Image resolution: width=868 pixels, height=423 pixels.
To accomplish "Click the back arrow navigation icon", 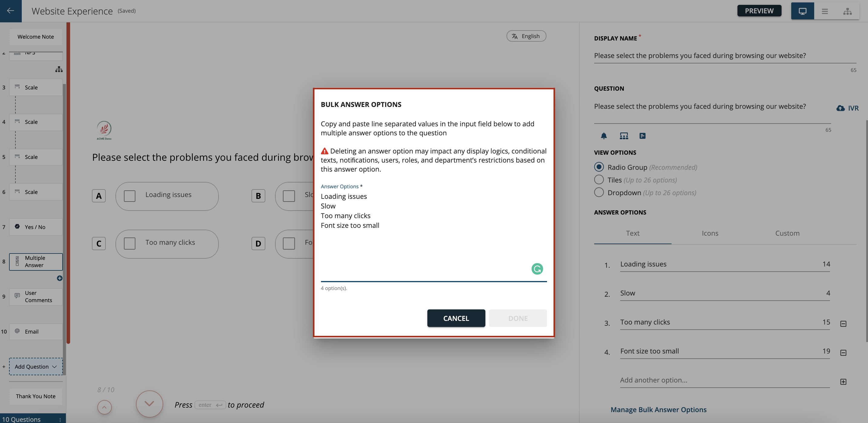I will [x=11, y=11].
